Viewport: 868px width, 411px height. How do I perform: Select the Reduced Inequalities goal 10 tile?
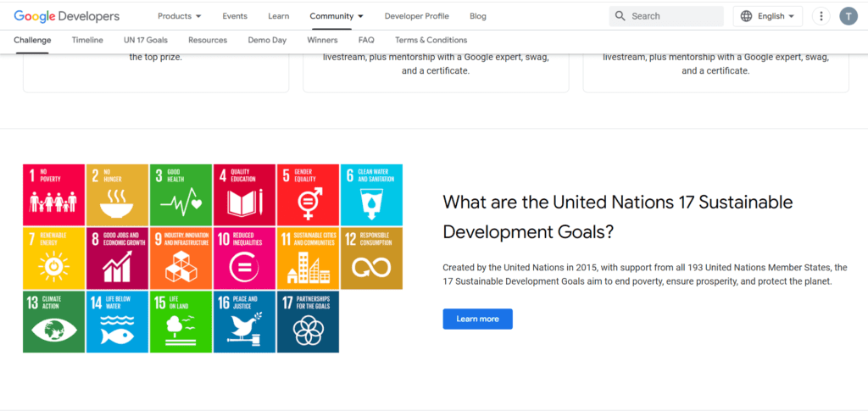(245, 258)
